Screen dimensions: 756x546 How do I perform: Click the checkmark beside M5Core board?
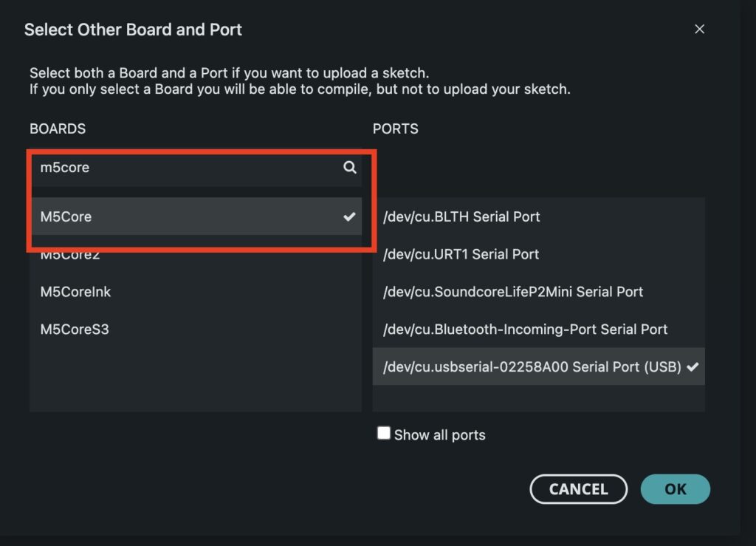coord(349,216)
